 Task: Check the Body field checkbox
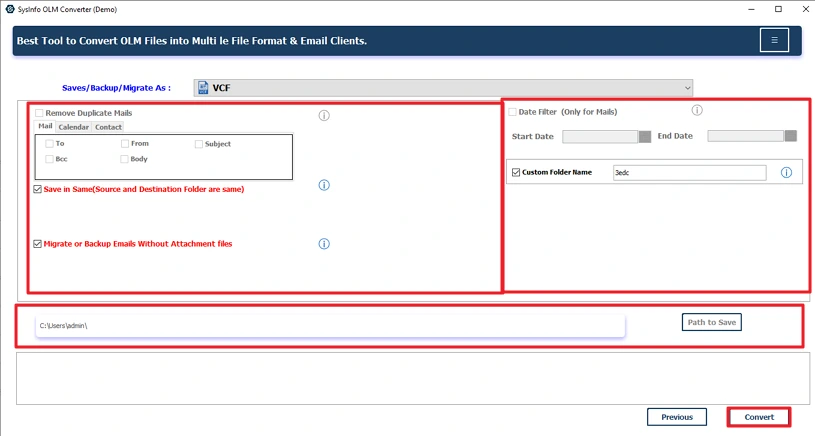(x=124, y=159)
